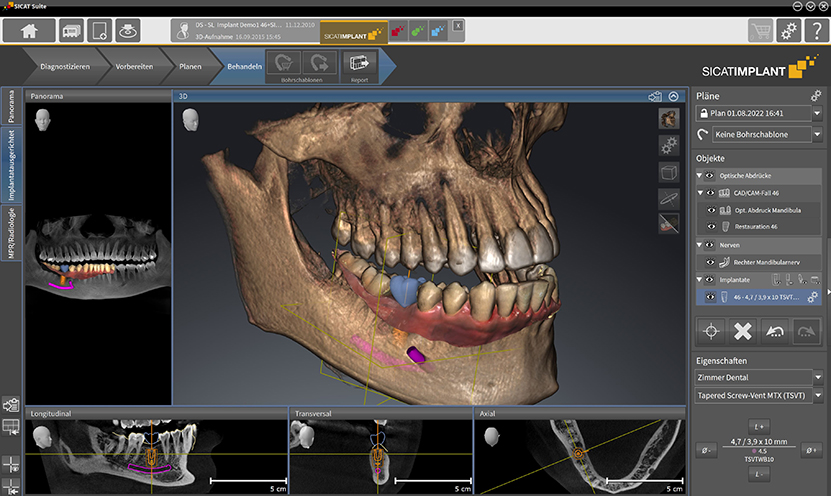The height and width of the screenshot is (496, 831).
Task: Delete the selected object with the X button
Action: pyautogui.click(x=742, y=332)
